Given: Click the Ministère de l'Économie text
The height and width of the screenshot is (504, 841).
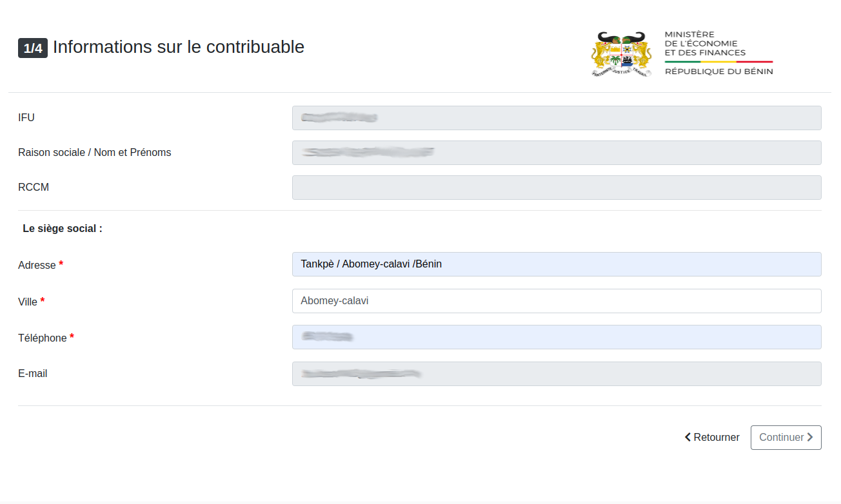Looking at the screenshot, I should point(704,44).
